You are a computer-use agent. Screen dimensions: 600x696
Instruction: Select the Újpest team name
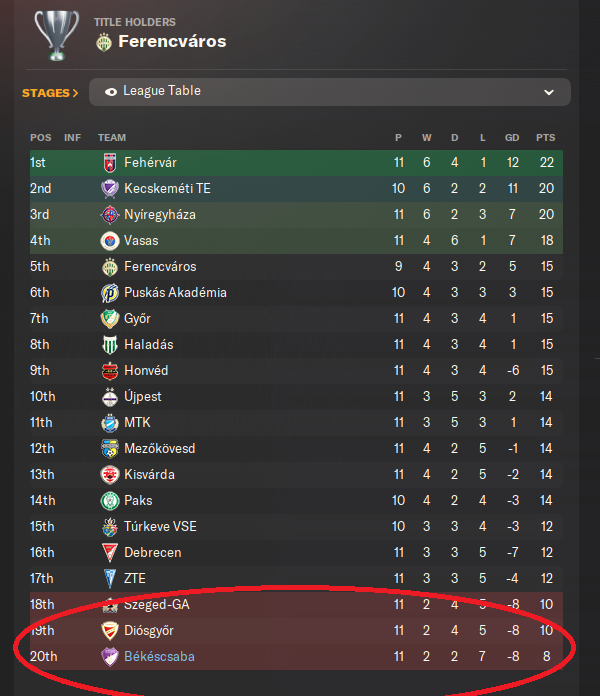(145, 397)
